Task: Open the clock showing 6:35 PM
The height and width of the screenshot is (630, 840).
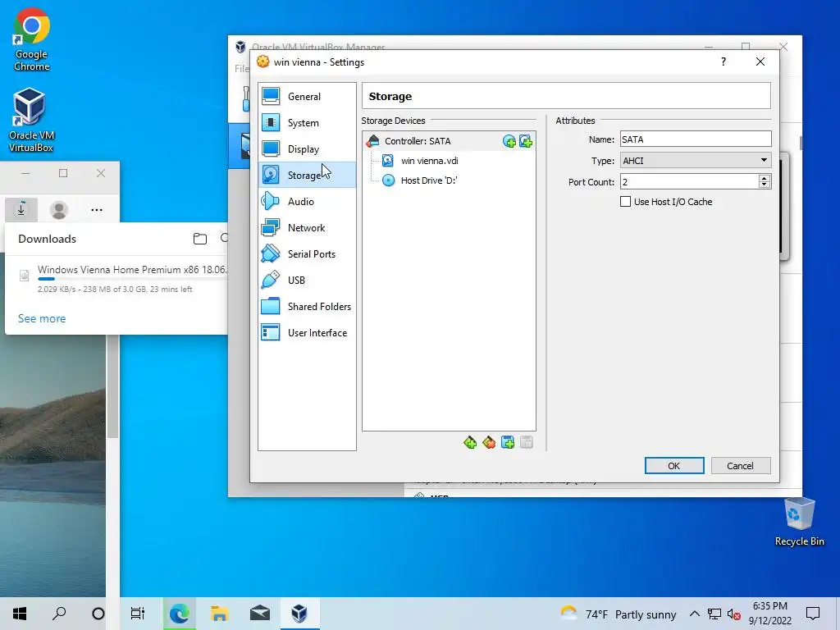Action: tap(769, 614)
